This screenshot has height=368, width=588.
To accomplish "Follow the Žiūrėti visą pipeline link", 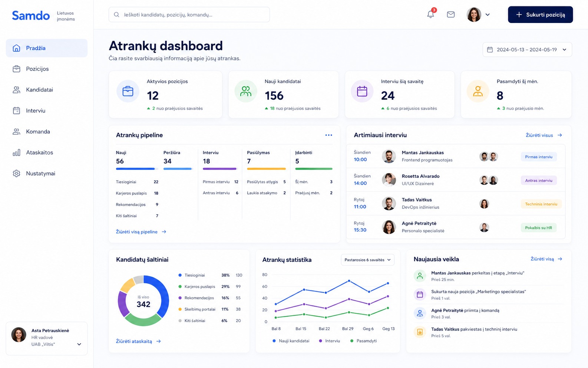I will click(141, 232).
